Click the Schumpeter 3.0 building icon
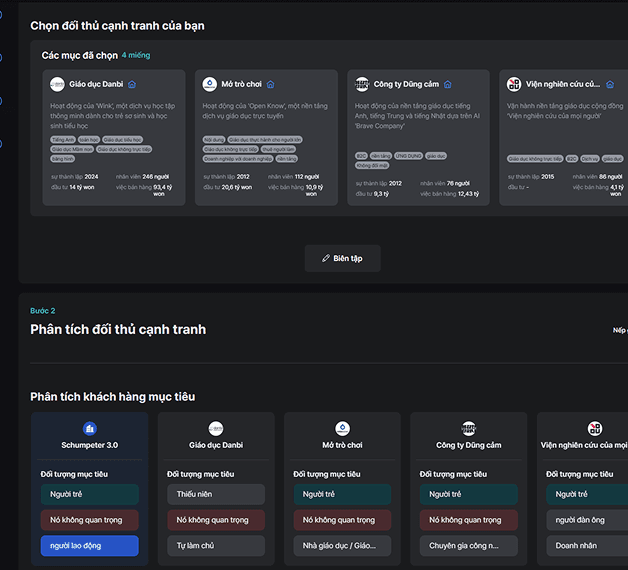Screen dimensions: 628x570 (90, 429)
